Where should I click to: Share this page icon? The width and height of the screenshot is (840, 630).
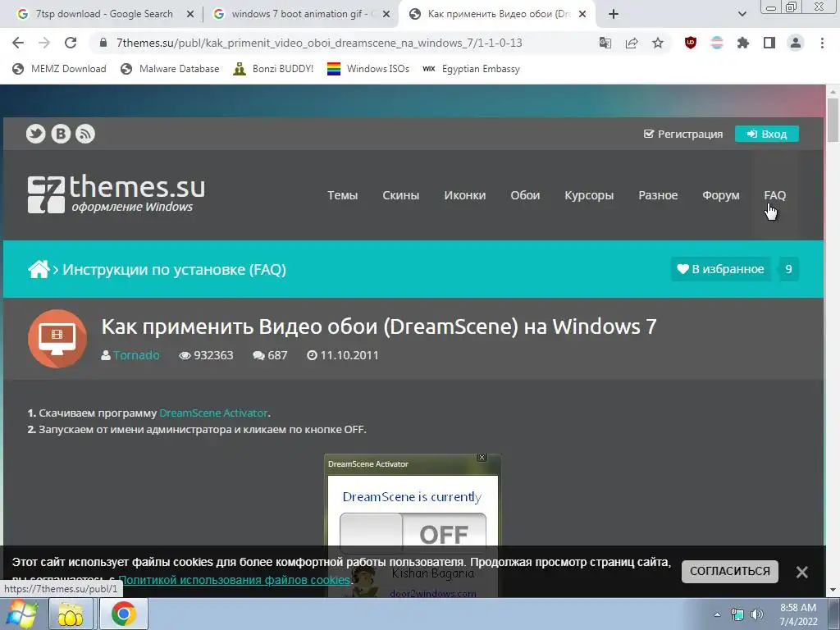pyautogui.click(x=632, y=43)
